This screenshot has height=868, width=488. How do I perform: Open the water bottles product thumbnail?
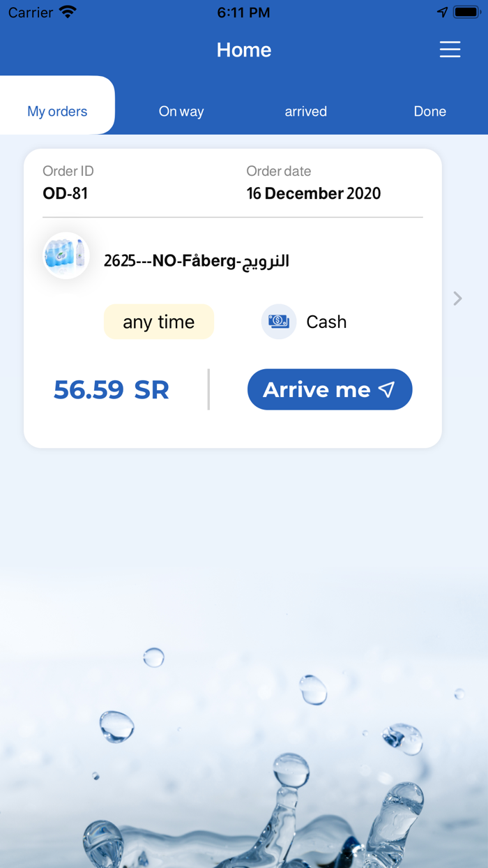point(66,256)
